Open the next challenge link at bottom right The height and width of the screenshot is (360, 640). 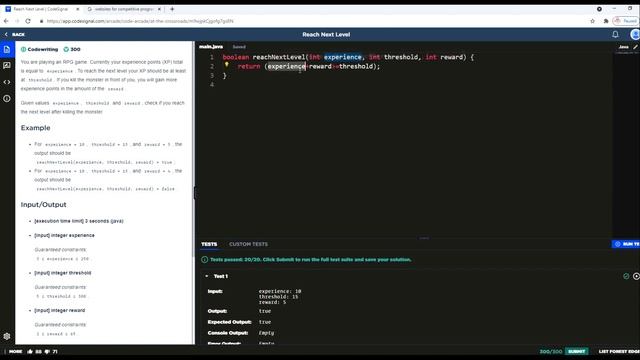(x=619, y=351)
